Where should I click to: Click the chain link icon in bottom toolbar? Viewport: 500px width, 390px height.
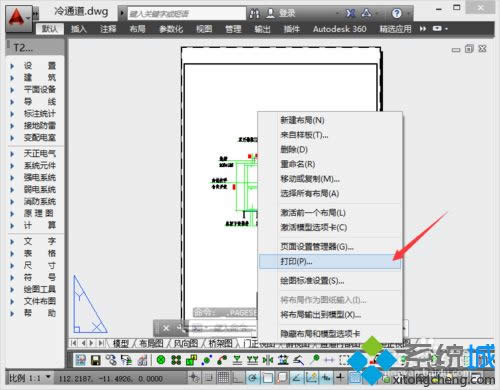pyautogui.click(x=111, y=360)
